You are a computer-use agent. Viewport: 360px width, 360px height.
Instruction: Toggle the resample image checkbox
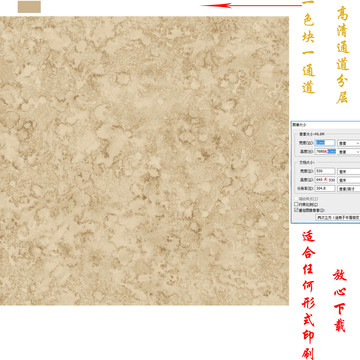point(296,210)
